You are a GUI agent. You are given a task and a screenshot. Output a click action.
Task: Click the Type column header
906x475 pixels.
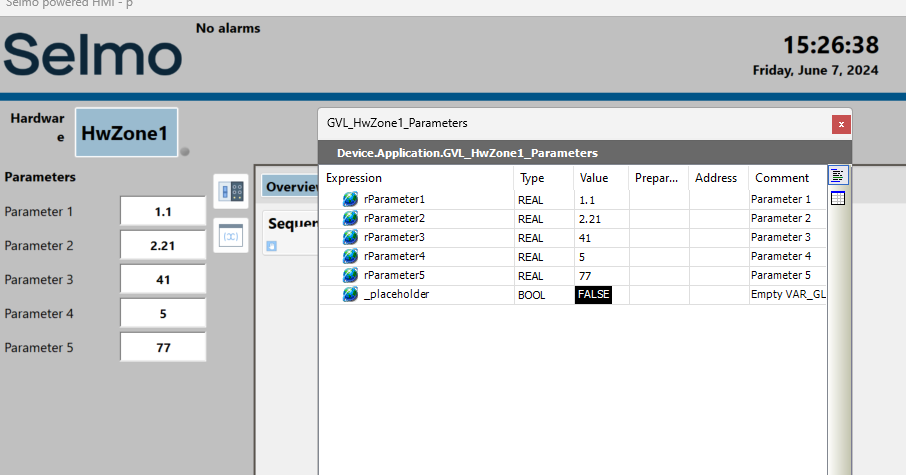click(x=544, y=178)
